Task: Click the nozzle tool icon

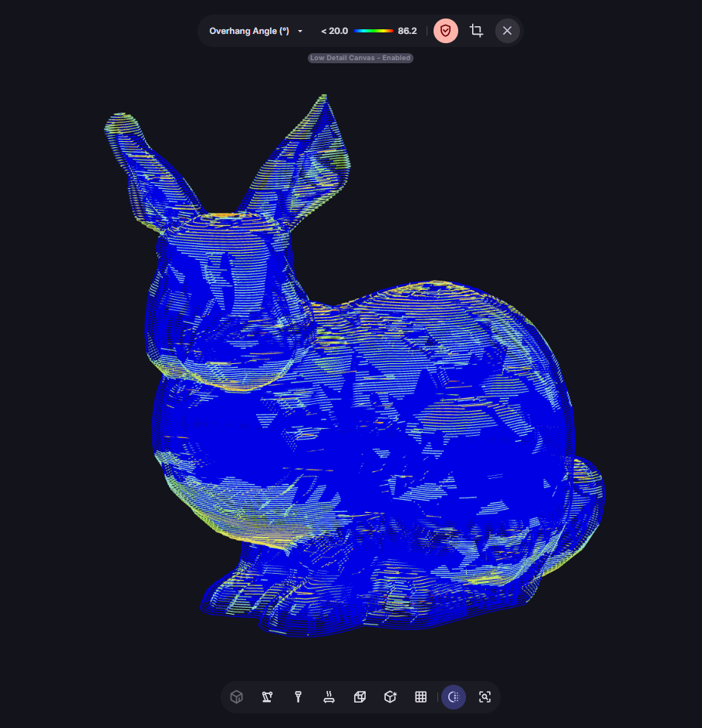Action: pyautogui.click(x=298, y=697)
